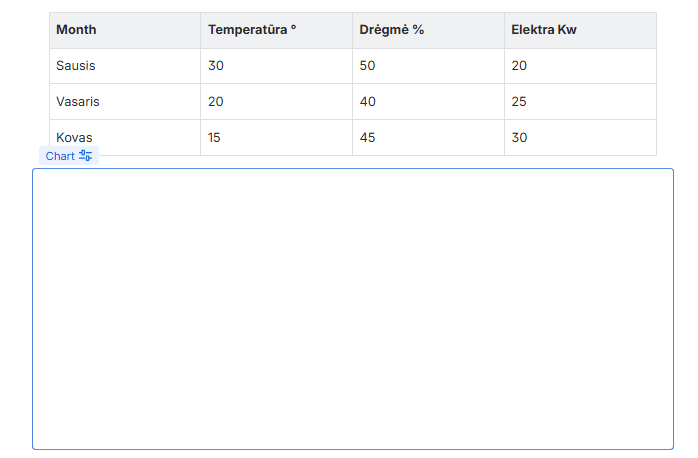Open chart settings sliders icon
Screen dimensions: 698x458
[x=86, y=156]
